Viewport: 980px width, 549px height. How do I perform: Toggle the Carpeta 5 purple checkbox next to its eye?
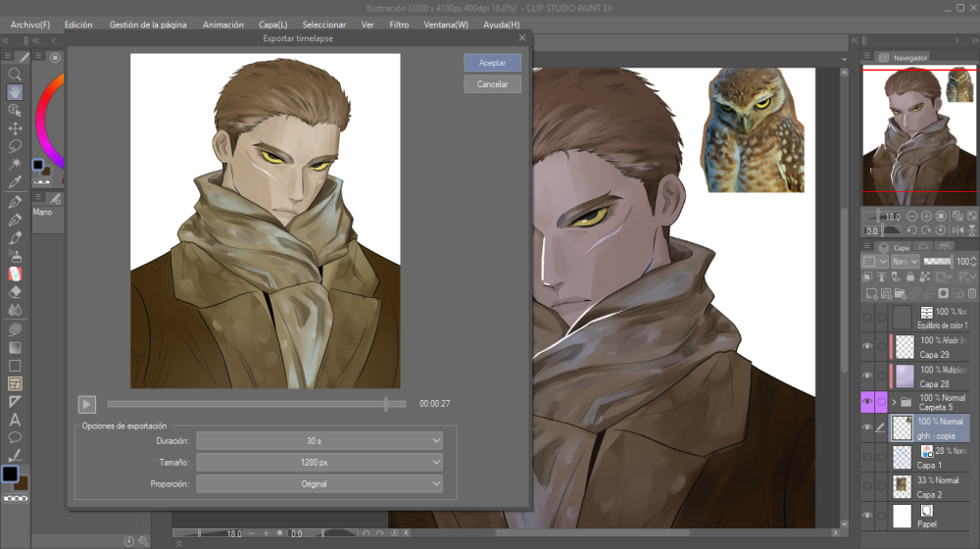[x=881, y=401]
